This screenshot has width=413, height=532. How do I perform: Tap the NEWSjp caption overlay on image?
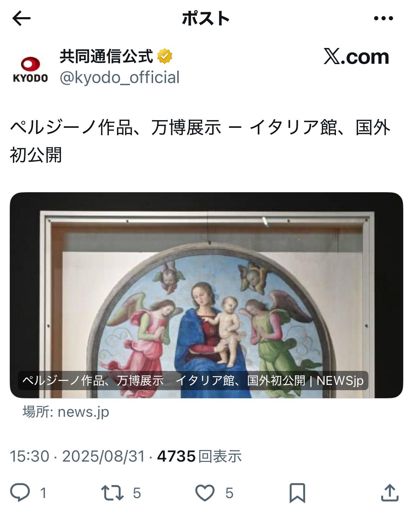[193, 380]
